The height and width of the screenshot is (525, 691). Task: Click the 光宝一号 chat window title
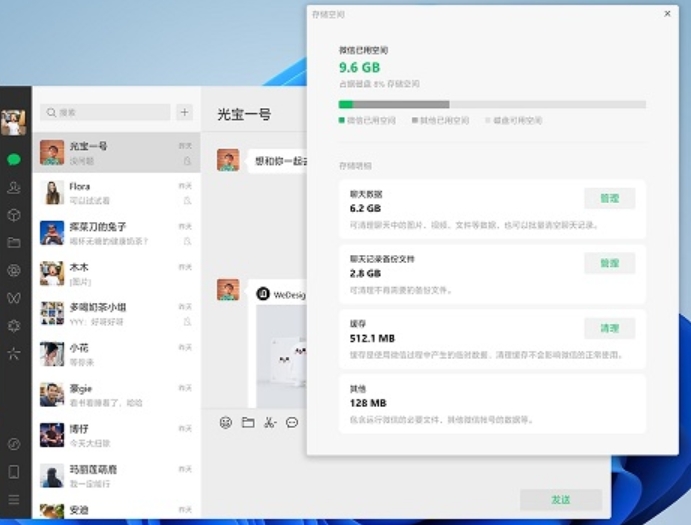(244, 115)
